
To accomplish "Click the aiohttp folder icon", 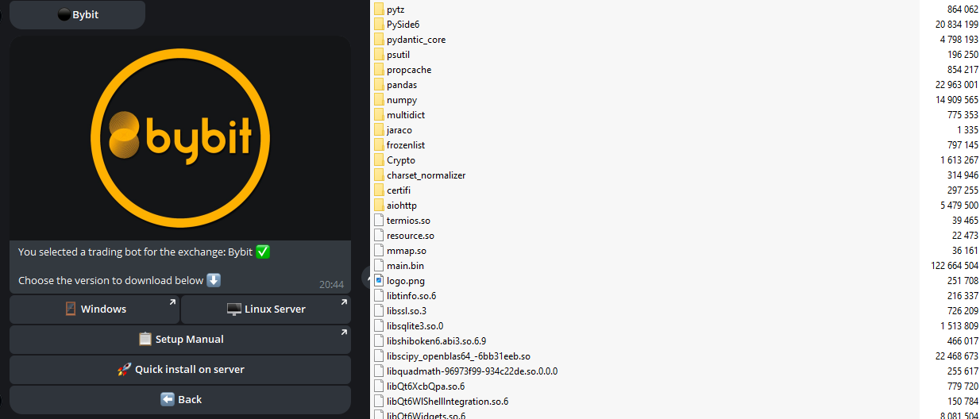I will pos(379,206).
